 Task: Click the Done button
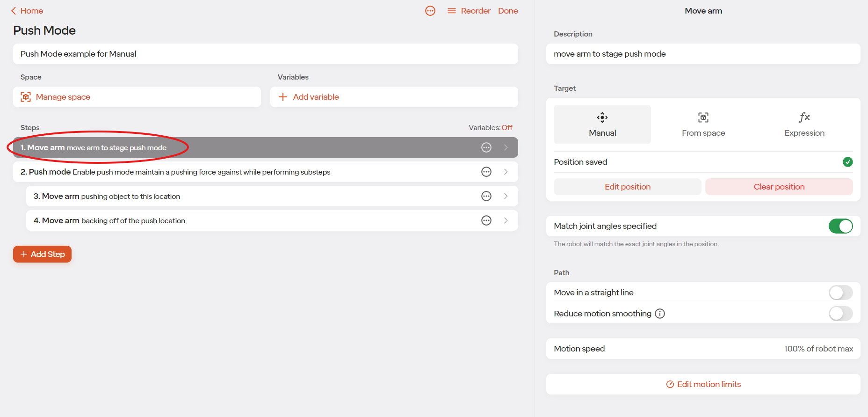(508, 11)
